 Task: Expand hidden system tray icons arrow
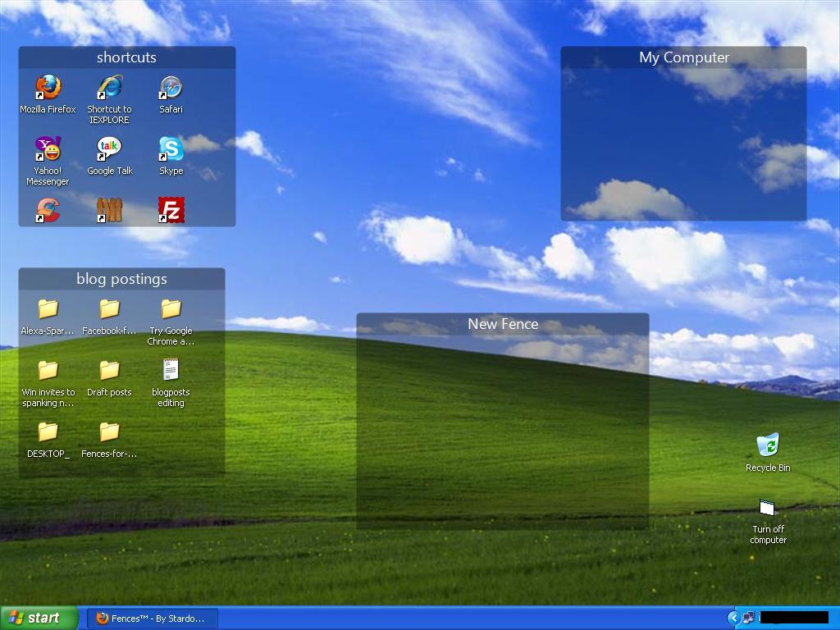click(733, 619)
